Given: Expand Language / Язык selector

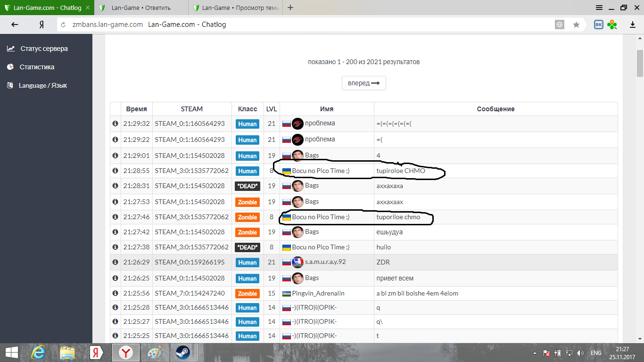Looking at the screenshot, I should [42, 85].
